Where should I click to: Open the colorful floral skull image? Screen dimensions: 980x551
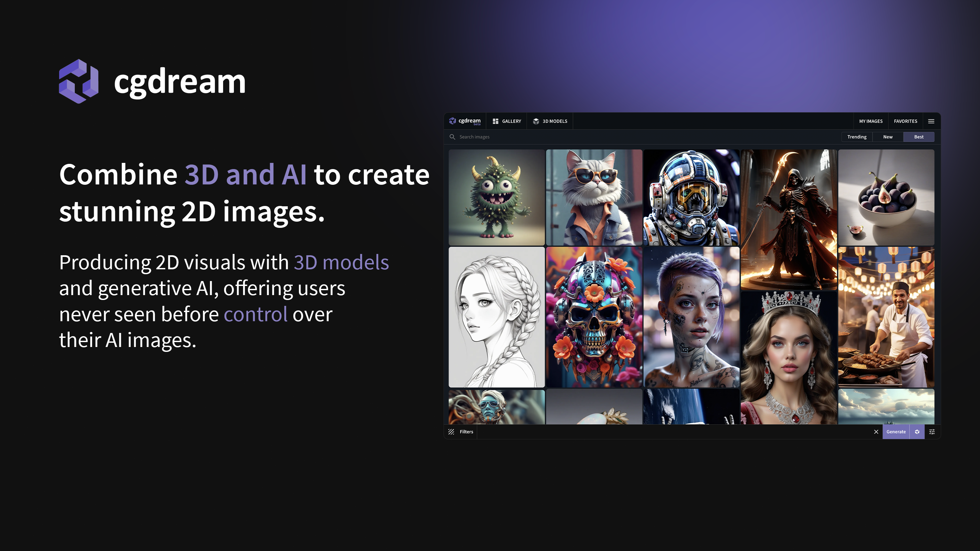point(594,317)
